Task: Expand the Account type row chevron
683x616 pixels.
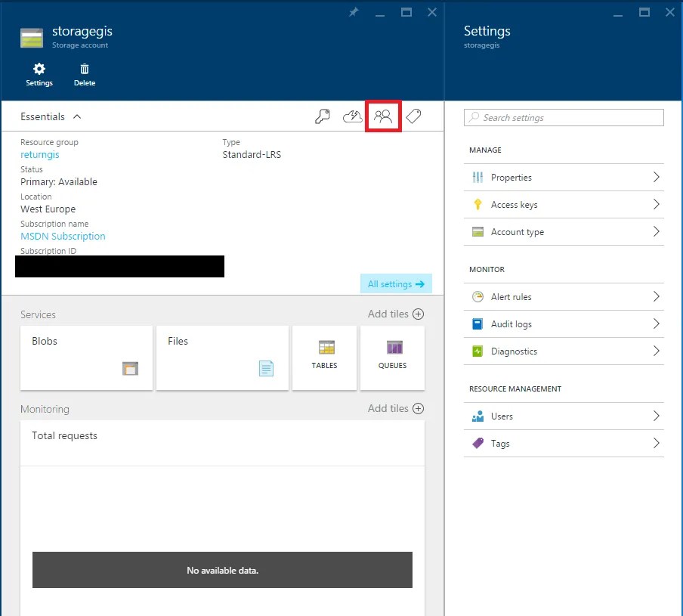Action: pos(656,231)
